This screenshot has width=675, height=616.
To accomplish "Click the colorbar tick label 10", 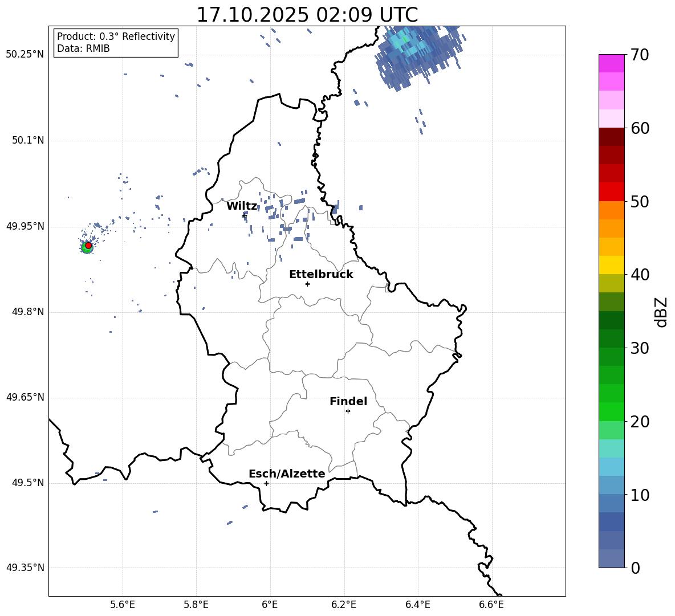I will (640, 495).
